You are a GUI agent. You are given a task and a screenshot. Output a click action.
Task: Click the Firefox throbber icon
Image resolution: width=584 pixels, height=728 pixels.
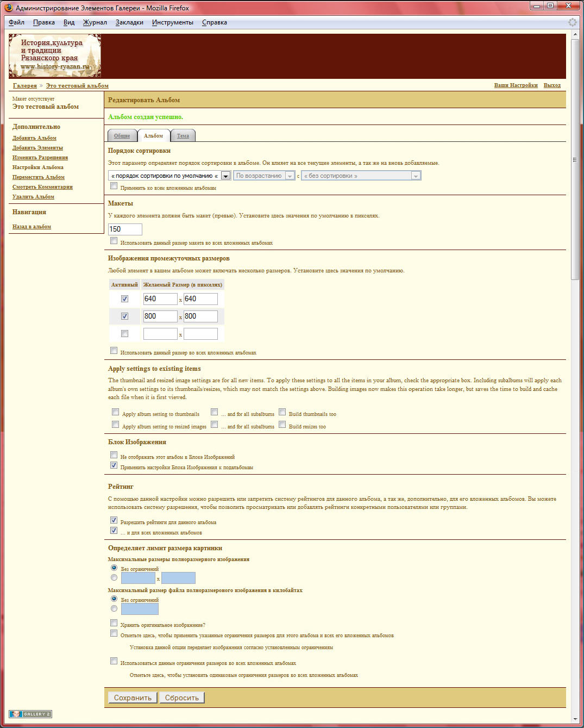point(572,22)
